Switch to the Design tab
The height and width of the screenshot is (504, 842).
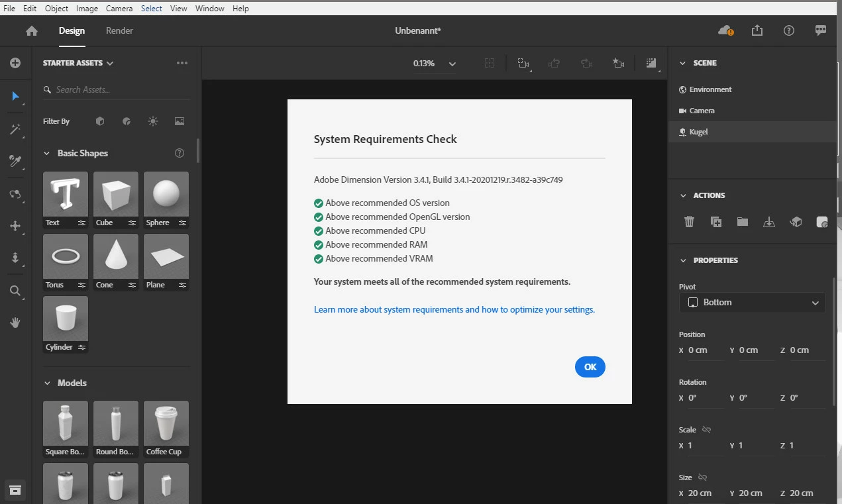[72, 30]
